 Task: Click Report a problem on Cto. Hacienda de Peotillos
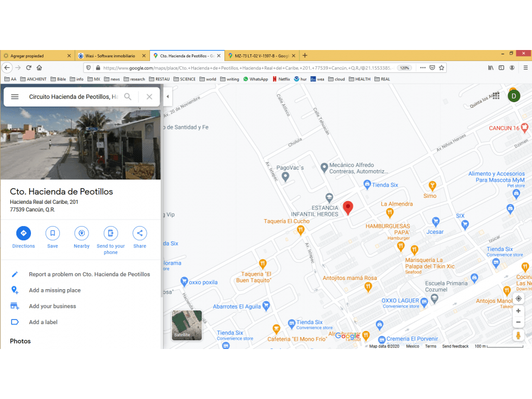(x=89, y=274)
